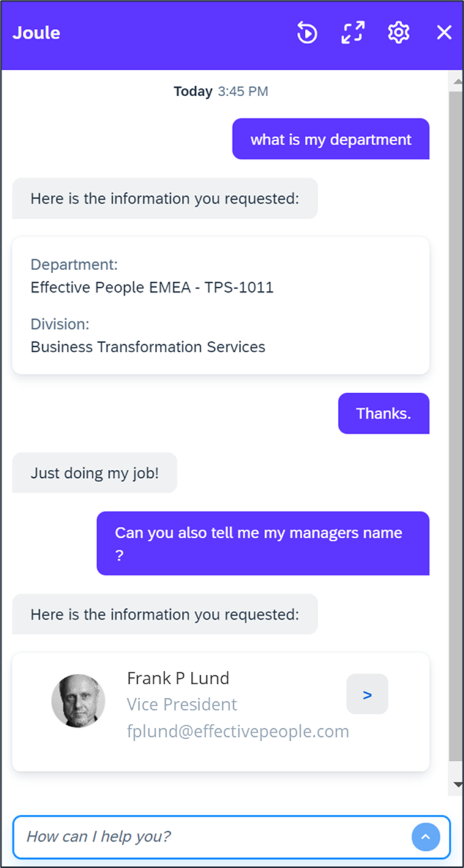
Task: Click the Joule title in header
Action: (x=36, y=32)
